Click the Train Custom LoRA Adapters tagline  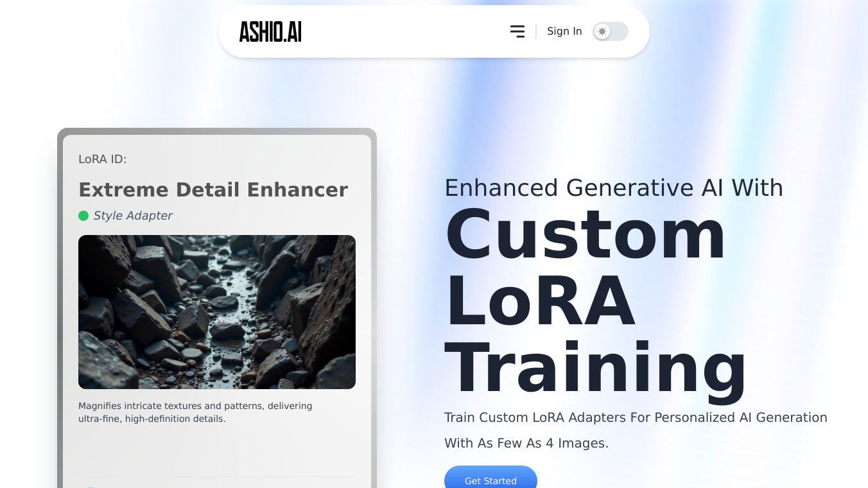coord(636,430)
